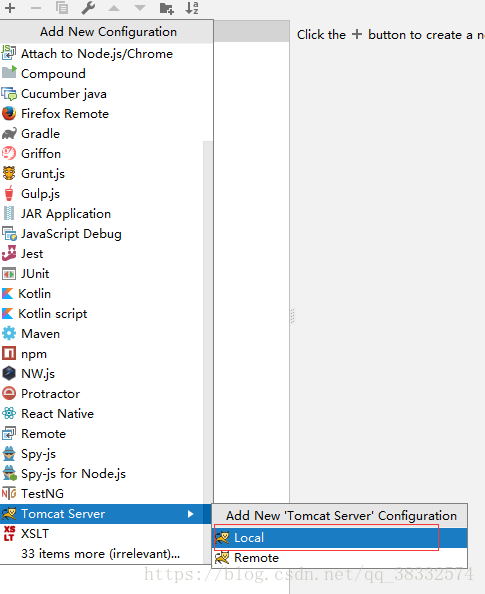Select Tomcat Server in configuration list
Image resolution: width=485 pixels, height=594 pixels.
pos(106,514)
